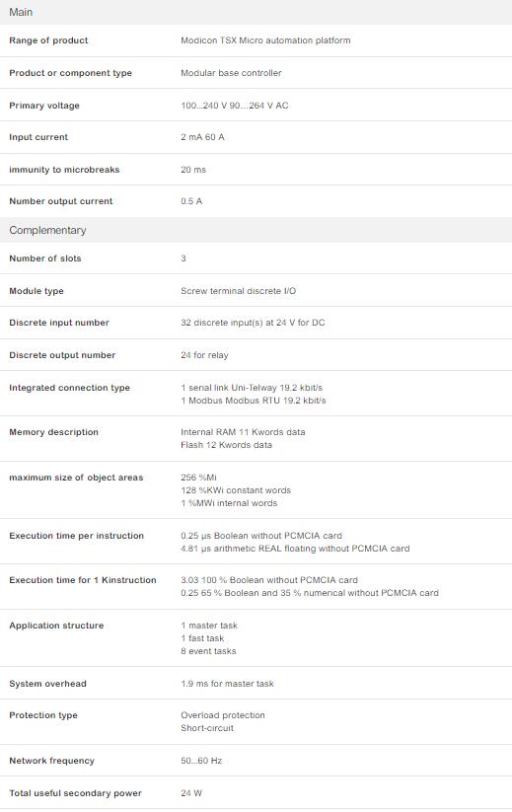Select the immunity to microbreaks row
The image size is (512, 812).
click(x=256, y=170)
